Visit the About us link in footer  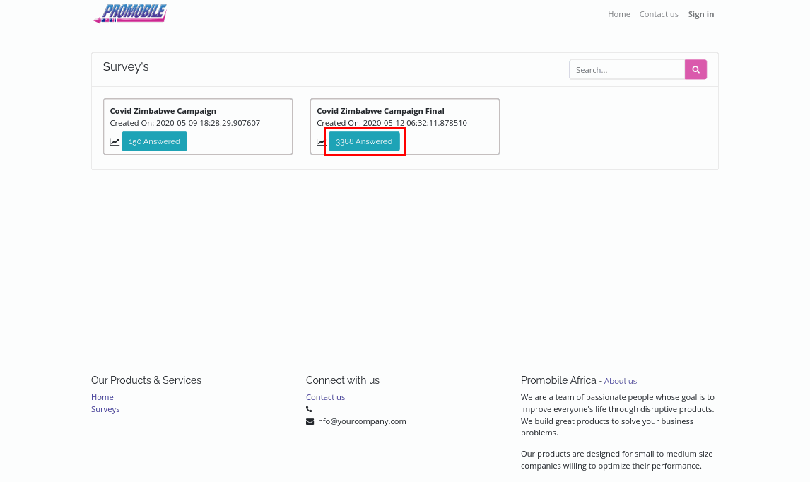point(620,381)
